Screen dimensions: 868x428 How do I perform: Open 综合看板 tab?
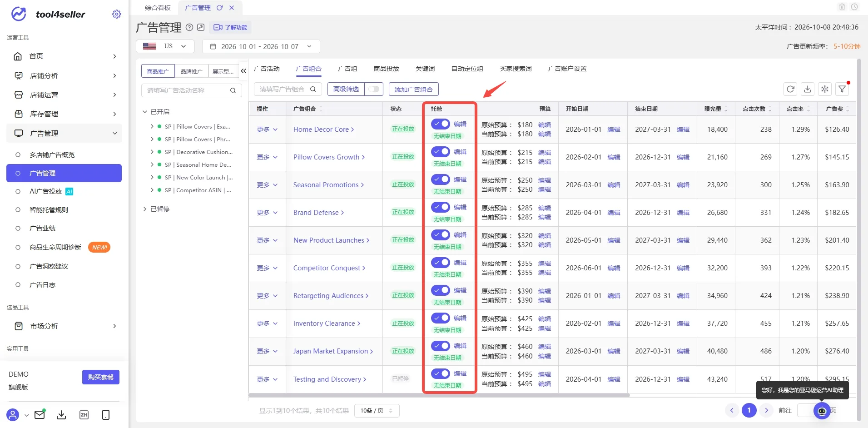pyautogui.click(x=158, y=8)
